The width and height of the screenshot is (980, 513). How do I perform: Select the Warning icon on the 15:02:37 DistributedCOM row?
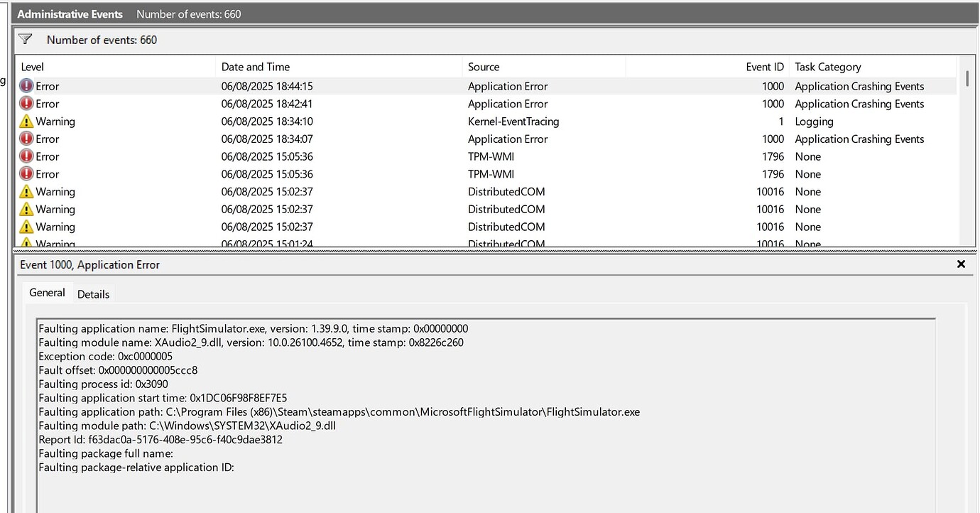tap(26, 209)
